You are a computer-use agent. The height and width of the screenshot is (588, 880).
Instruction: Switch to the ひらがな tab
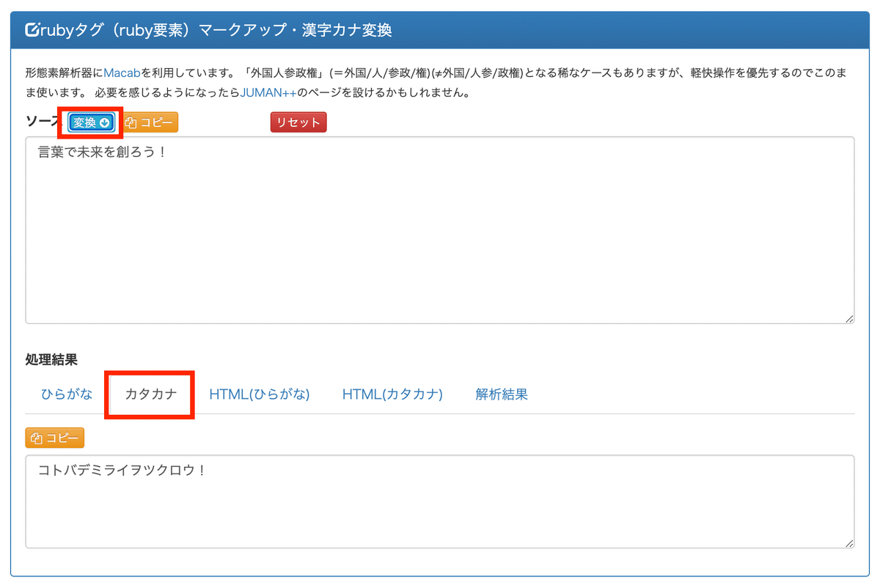pos(67,394)
